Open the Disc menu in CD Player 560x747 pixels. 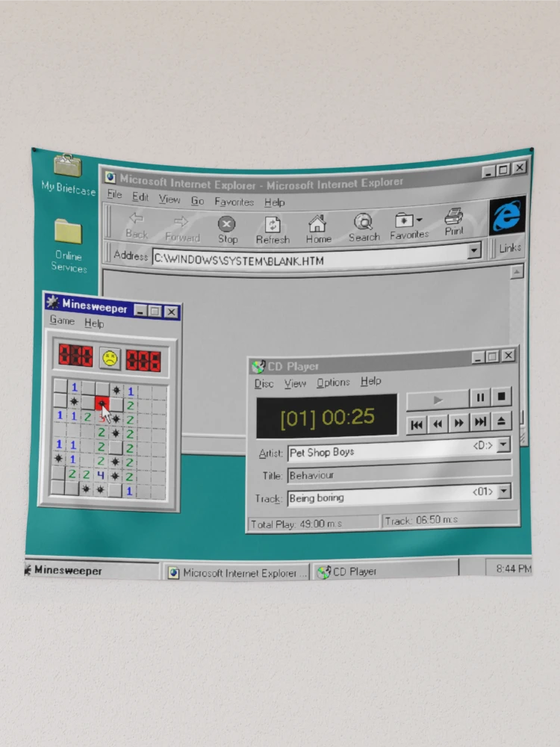click(x=264, y=384)
